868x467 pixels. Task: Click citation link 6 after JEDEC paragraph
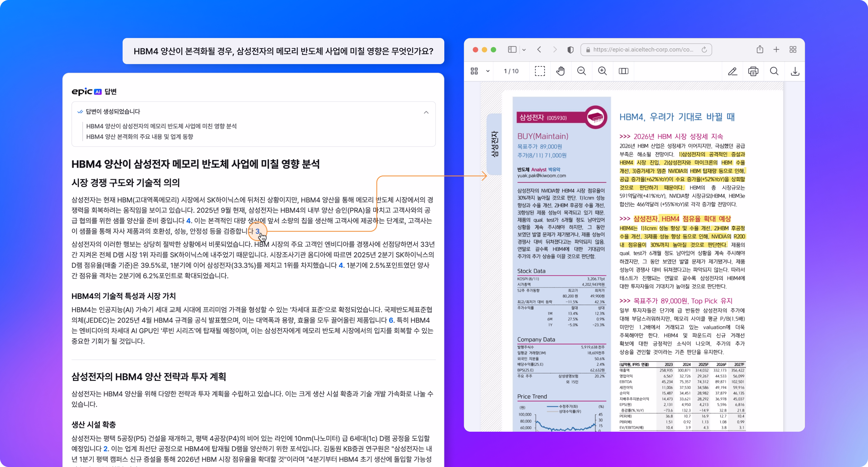coord(391,320)
